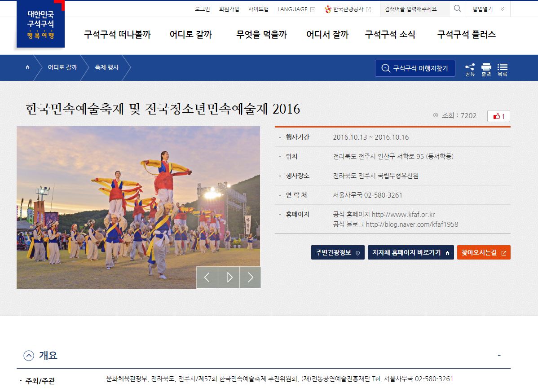This screenshot has height=392, width=538.
Task: Click the 구석구석 여행지찾기 search button
Action: point(415,68)
